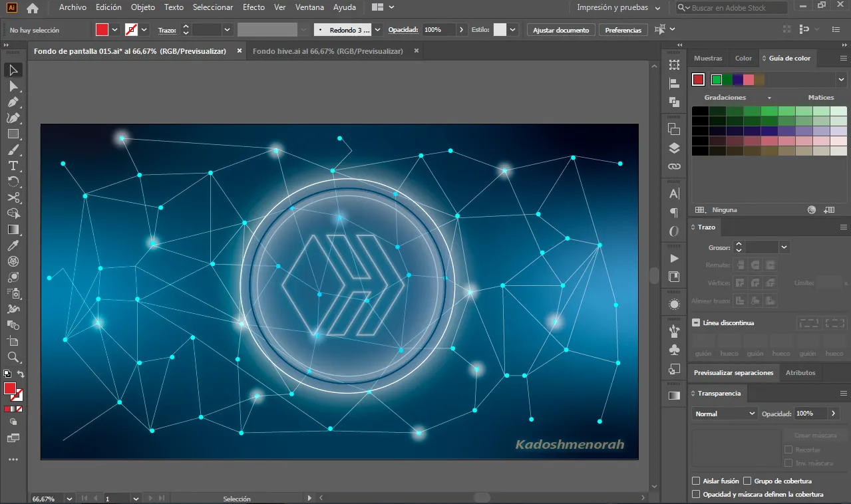The width and height of the screenshot is (851, 504).
Task: Open the Trazo panel options menu
Action: click(844, 227)
